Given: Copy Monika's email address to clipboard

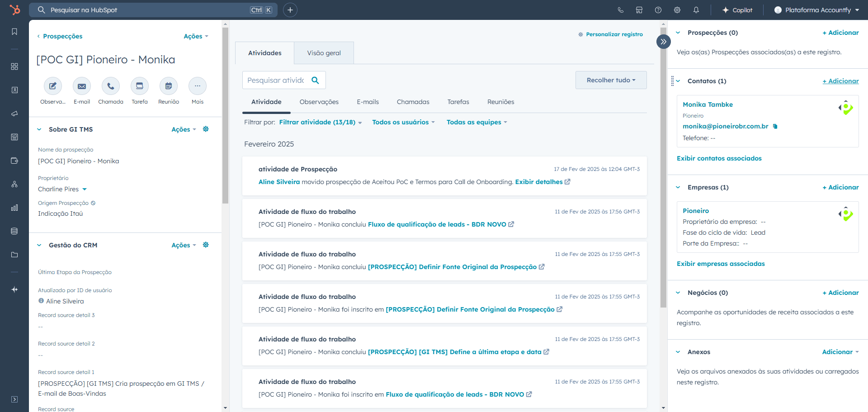Looking at the screenshot, I should pos(775,126).
